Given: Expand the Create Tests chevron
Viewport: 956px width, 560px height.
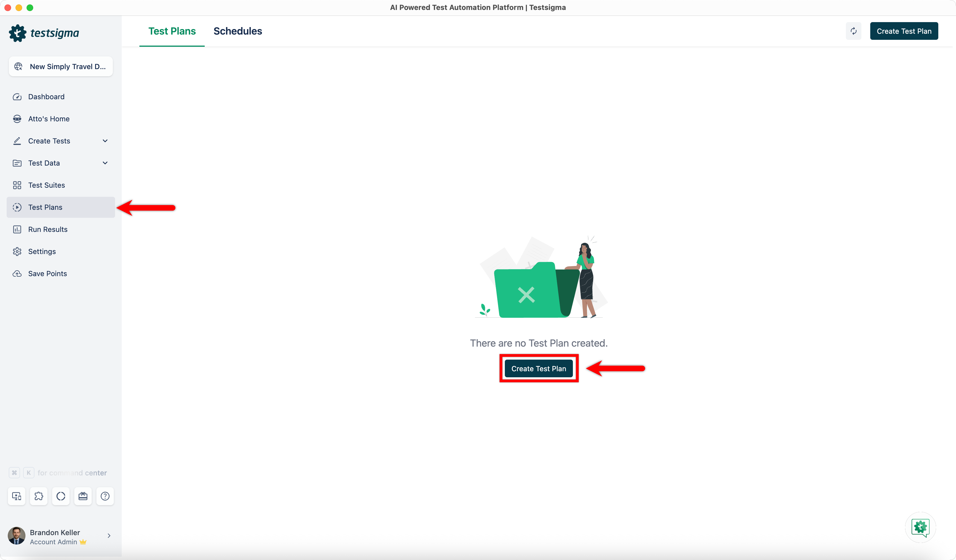Looking at the screenshot, I should click(105, 141).
